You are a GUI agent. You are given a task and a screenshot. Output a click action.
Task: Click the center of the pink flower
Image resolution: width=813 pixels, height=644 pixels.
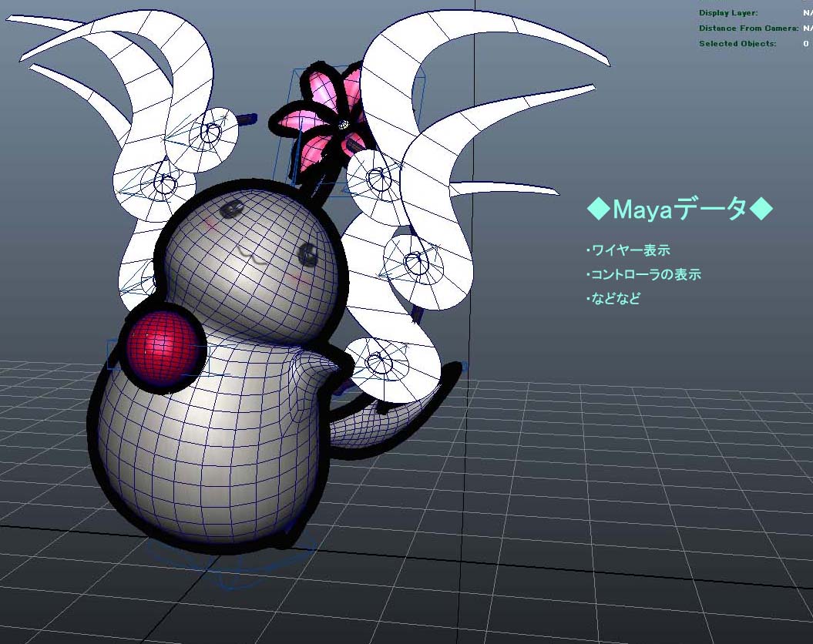[x=343, y=124]
